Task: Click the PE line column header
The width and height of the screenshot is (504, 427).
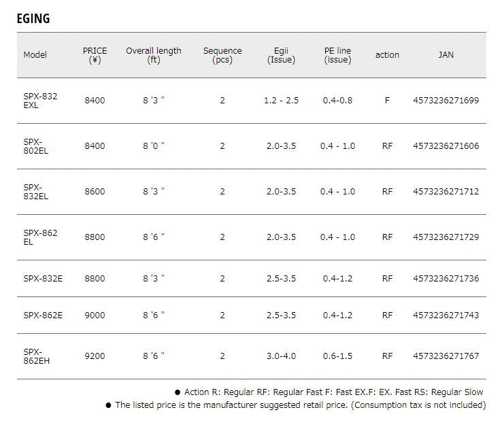Action: coord(337,55)
